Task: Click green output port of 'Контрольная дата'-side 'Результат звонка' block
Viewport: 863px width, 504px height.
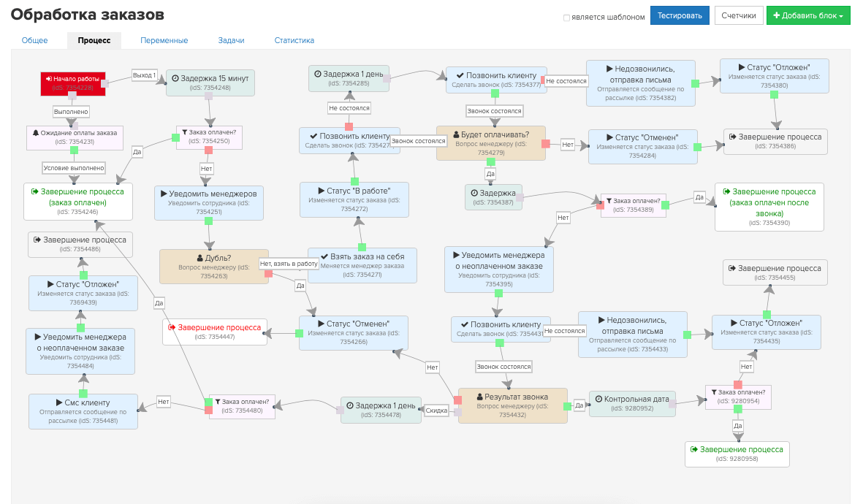Action: (x=568, y=406)
